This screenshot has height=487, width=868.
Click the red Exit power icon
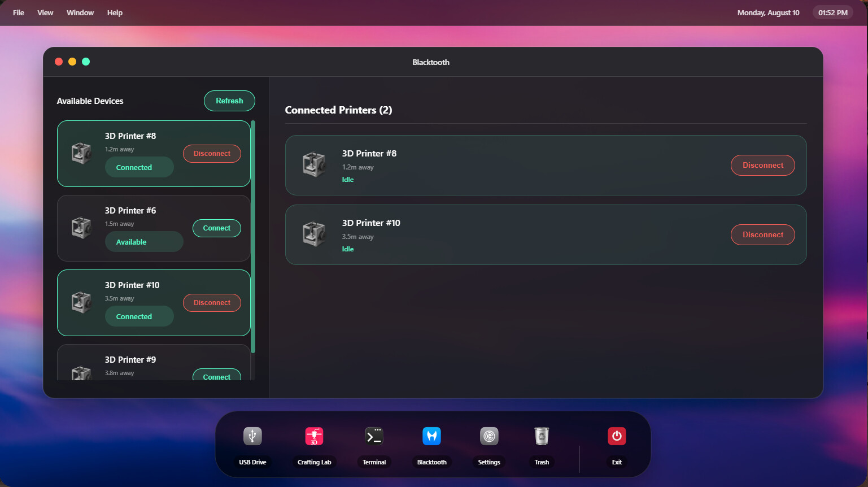click(617, 436)
